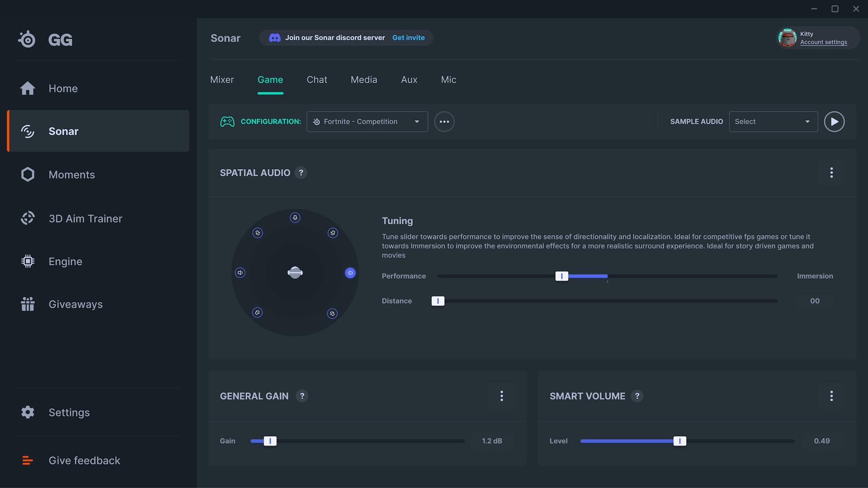Click the Get invite Discord link
868x488 pixels.
click(x=408, y=38)
